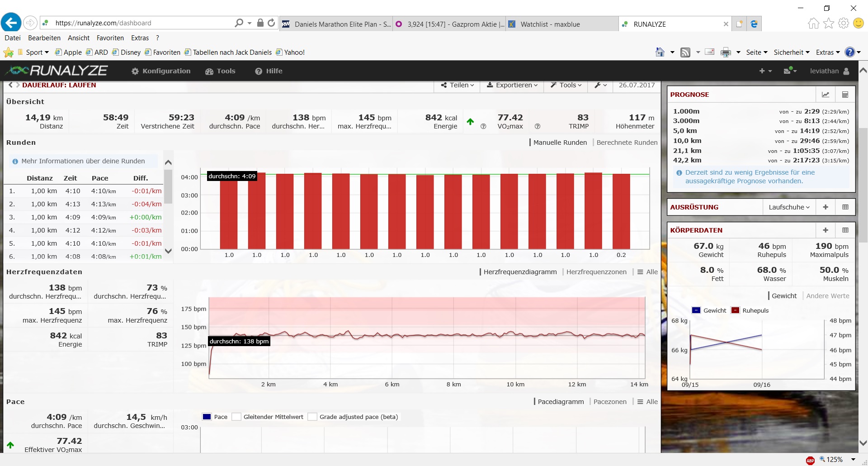
Task: Click the chart icon in Prognose panel
Action: click(x=826, y=95)
